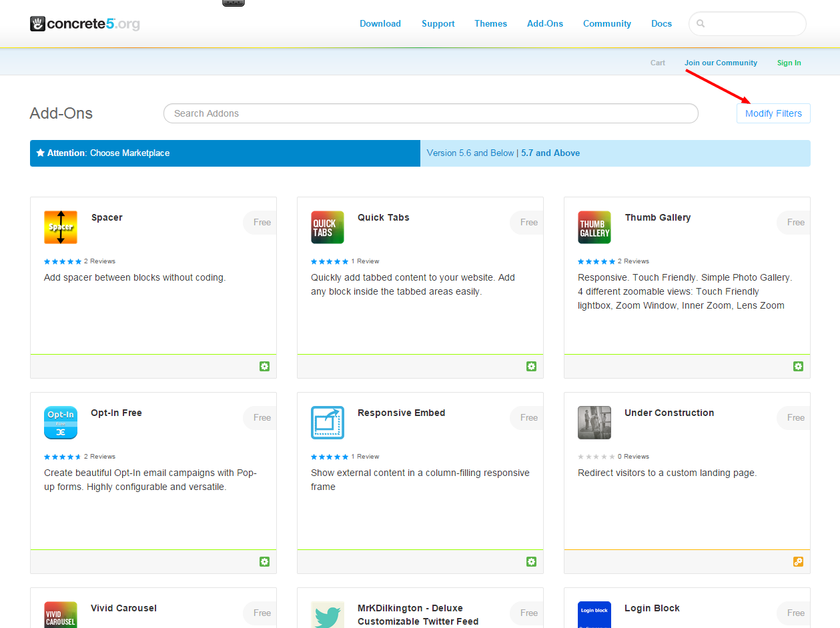Open the Docs menu item

662,23
